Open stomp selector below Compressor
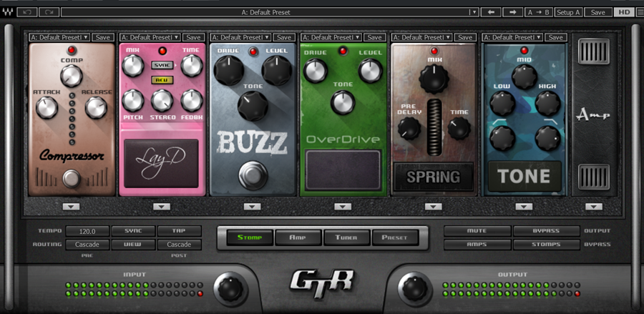Image resolution: width=644 pixels, height=314 pixels. pyautogui.click(x=71, y=207)
